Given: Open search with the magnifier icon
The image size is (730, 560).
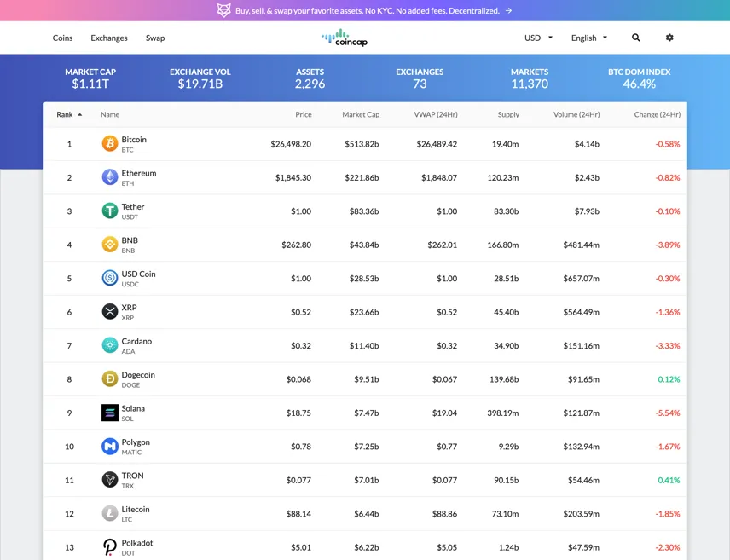Looking at the screenshot, I should 635,38.
